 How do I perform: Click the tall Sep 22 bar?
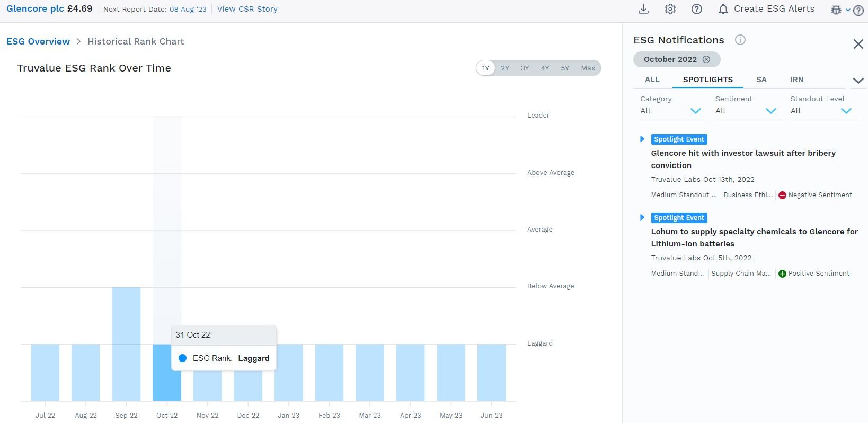pos(126,345)
